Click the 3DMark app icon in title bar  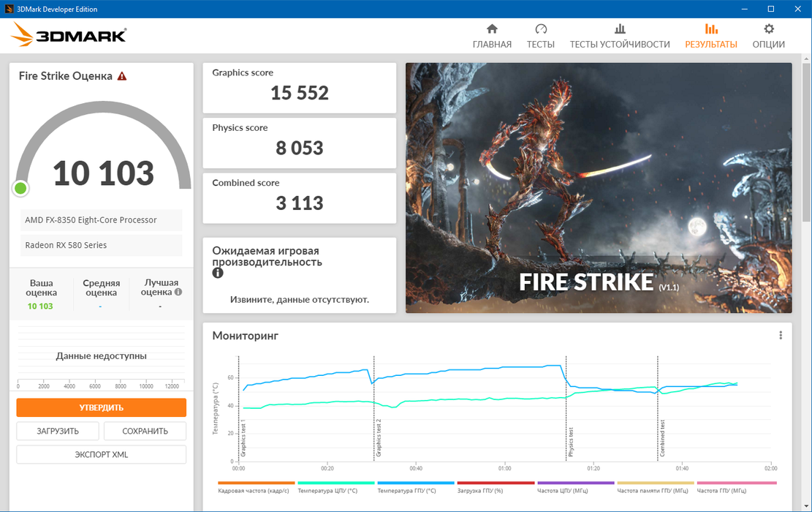click(9, 9)
